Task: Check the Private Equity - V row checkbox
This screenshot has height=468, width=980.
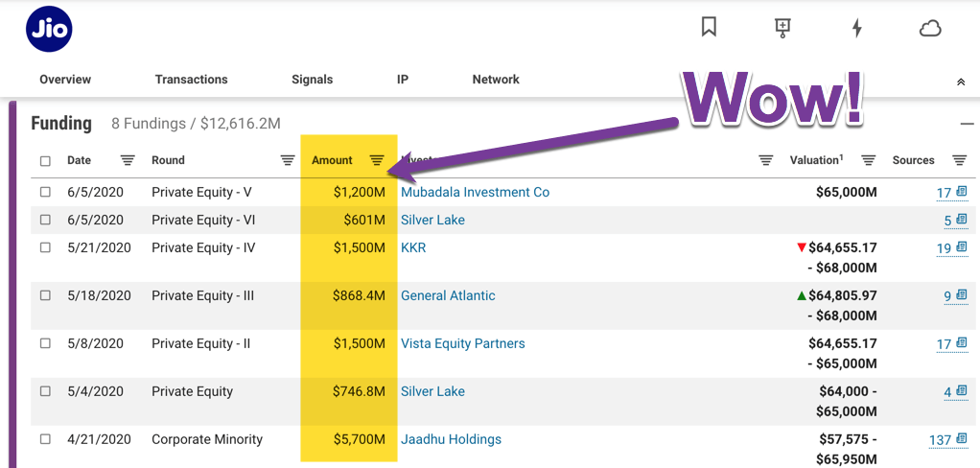Action: [x=45, y=193]
